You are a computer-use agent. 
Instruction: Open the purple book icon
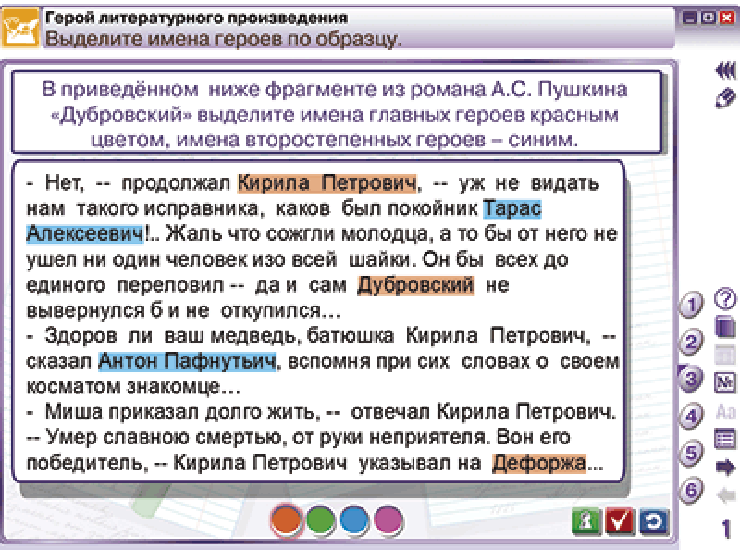pyautogui.click(x=725, y=327)
